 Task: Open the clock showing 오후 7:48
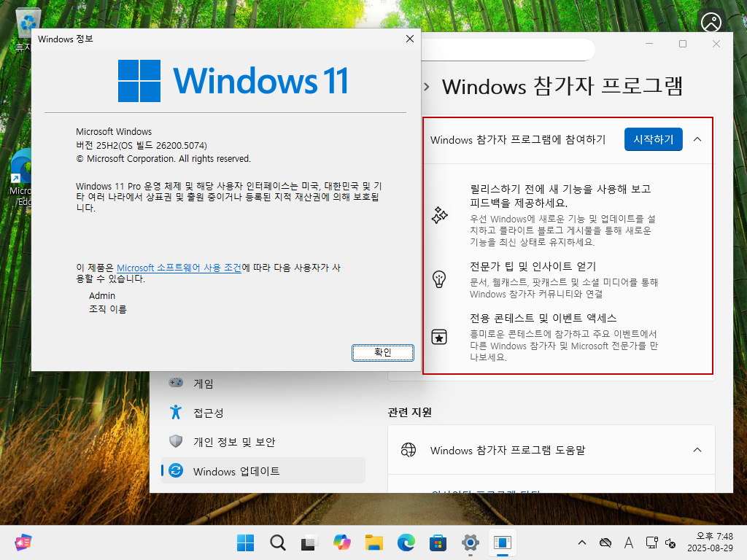tap(710, 542)
